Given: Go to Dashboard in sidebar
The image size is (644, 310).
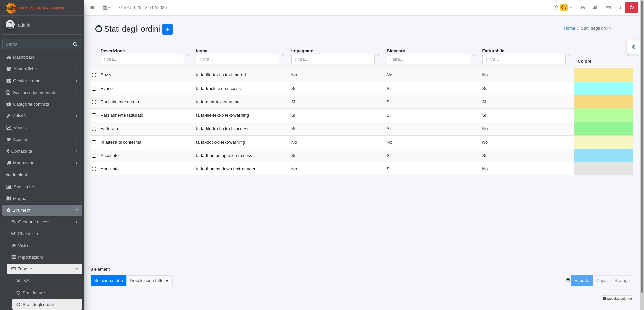Looking at the screenshot, I should (23, 57).
